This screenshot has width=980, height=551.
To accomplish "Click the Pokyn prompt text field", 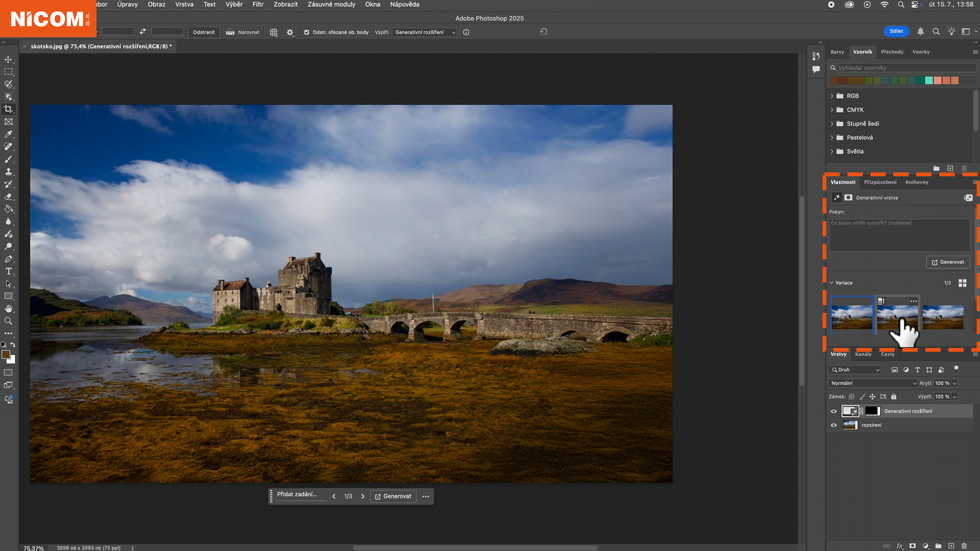I will 899,235.
